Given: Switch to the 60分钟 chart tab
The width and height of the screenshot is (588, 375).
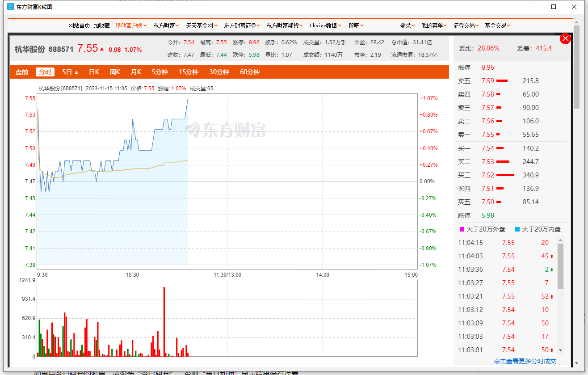Looking at the screenshot, I should click(x=250, y=72).
